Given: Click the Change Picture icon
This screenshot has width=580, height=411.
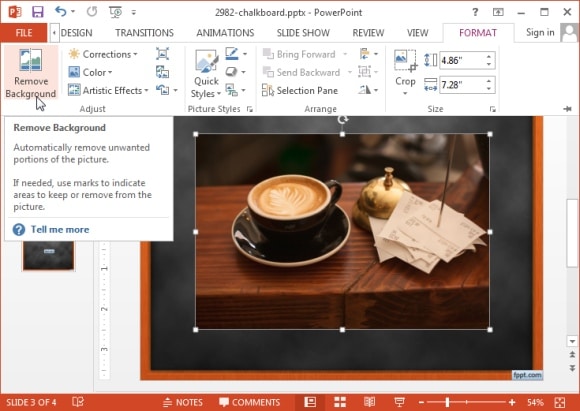Looking at the screenshot, I should (162, 72).
